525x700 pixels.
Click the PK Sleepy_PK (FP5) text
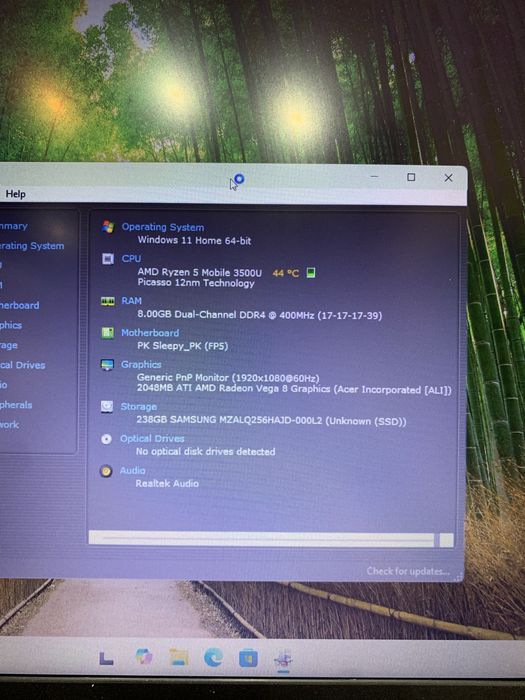tap(182, 346)
